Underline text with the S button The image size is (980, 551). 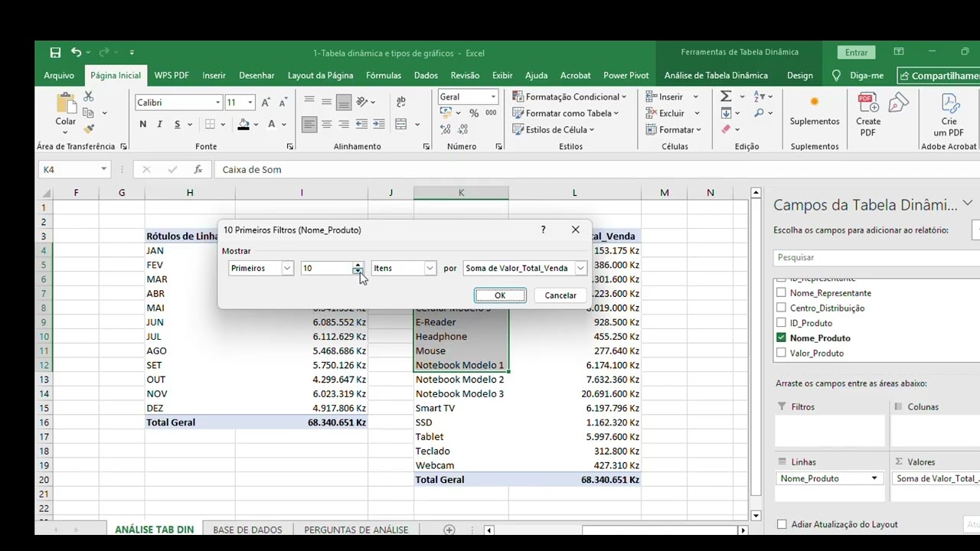point(177,125)
